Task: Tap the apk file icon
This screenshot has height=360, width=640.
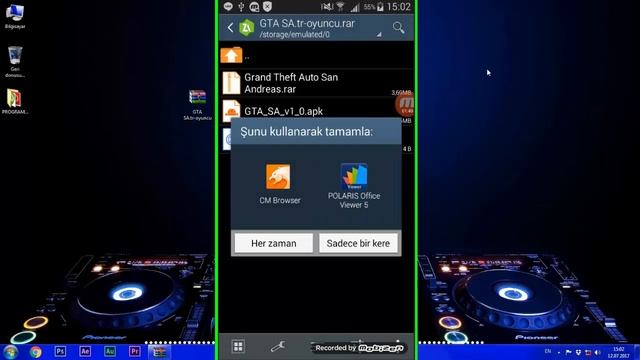Action: (x=231, y=111)
